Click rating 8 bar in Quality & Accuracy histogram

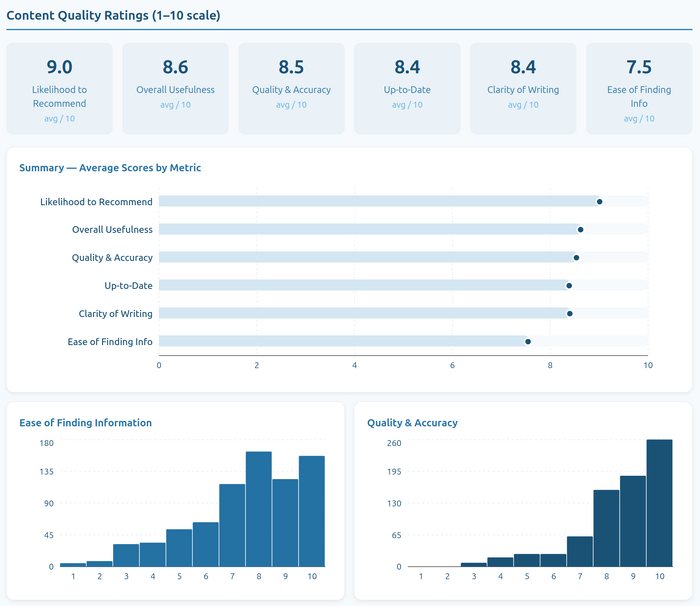[606, 529]
